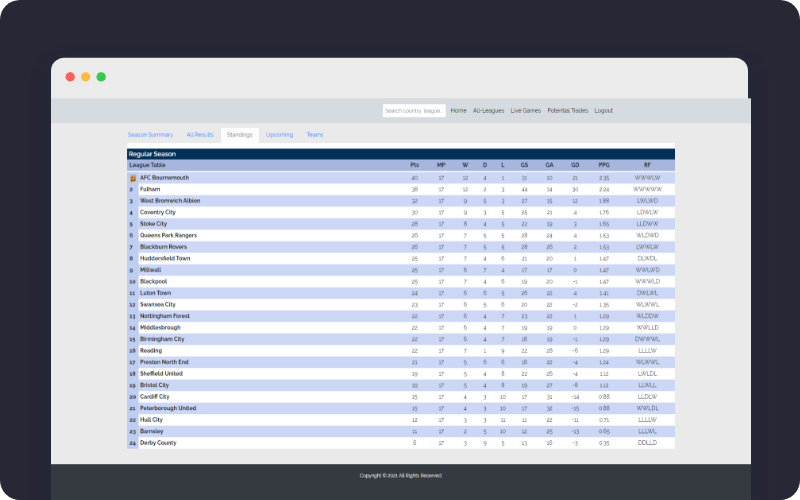Click the trophy icon beside AFC Bournemouth
The height and width of the screenshot is (500, 800).
click(132, 178)
